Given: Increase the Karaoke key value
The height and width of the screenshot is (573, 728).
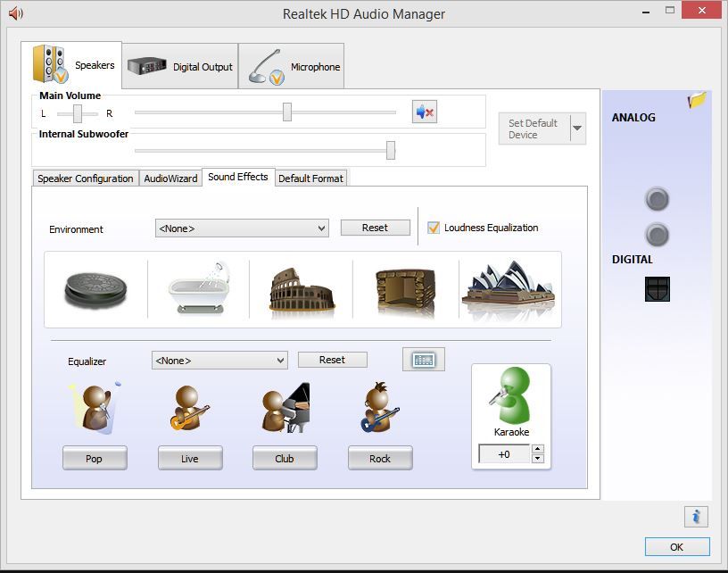Looking at the screenshot, I should pyautogui.click(x=538, y=449).
